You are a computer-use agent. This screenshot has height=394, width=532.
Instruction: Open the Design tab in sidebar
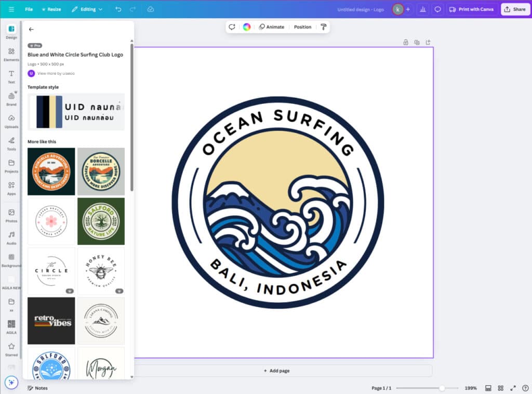coord(11,32)
